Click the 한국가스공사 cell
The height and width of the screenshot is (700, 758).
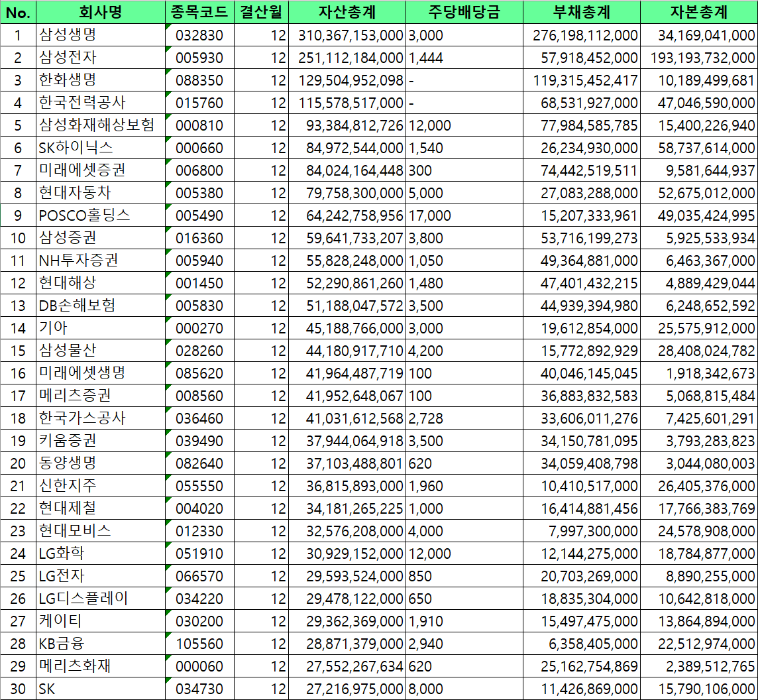click(101, 418)
